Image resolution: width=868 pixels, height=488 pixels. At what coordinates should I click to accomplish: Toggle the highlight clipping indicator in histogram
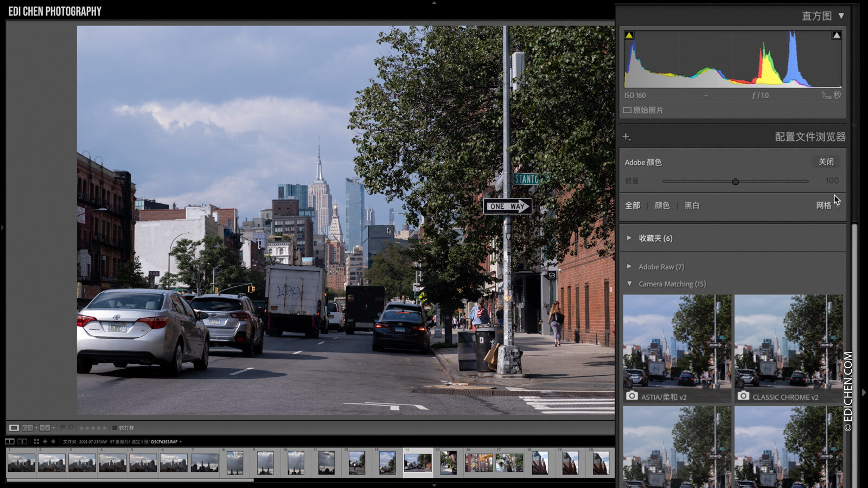pyautogui.click(x=837, y=35)
